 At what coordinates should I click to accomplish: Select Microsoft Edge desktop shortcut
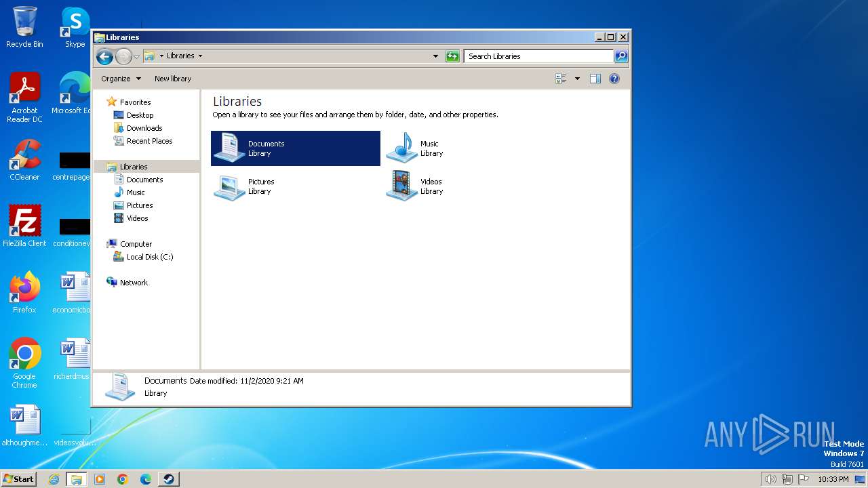click(72, 94)
